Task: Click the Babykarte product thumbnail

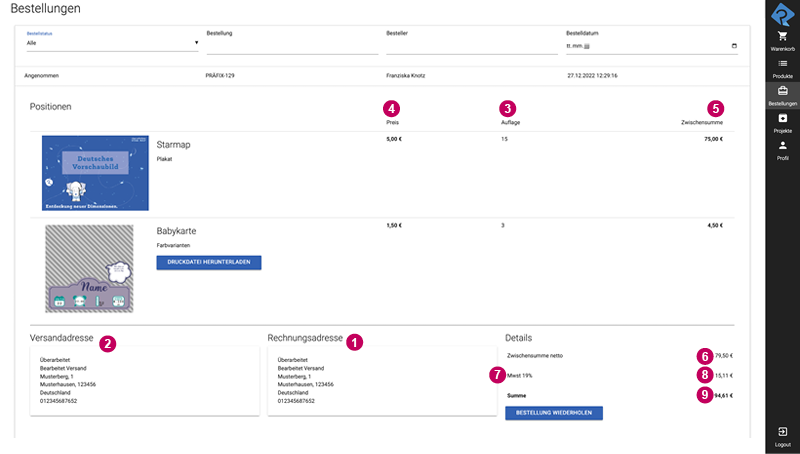Action: pos(89,268)
